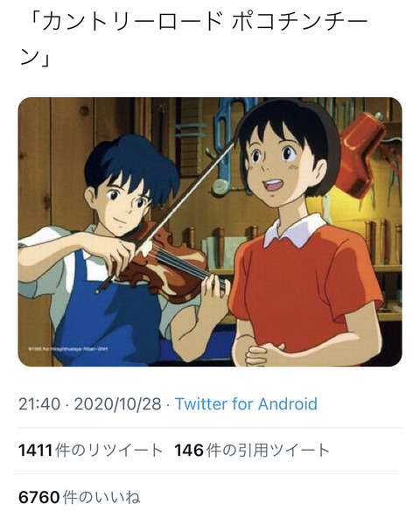View the 1411 retweets list
Screen dimensions: 420x518
(x=91, y=451)
